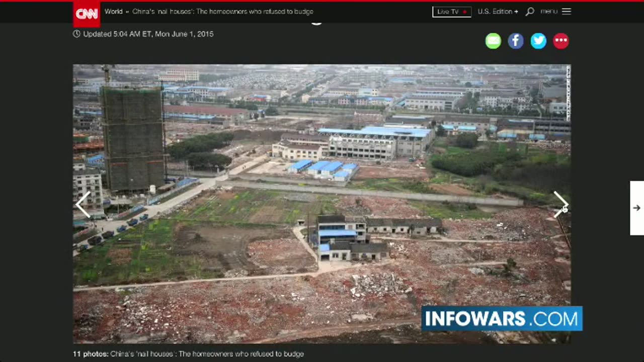This screenshot has width=644, height=362.
Task: Share article via green email icon
Action: click(x=493, y=41)
